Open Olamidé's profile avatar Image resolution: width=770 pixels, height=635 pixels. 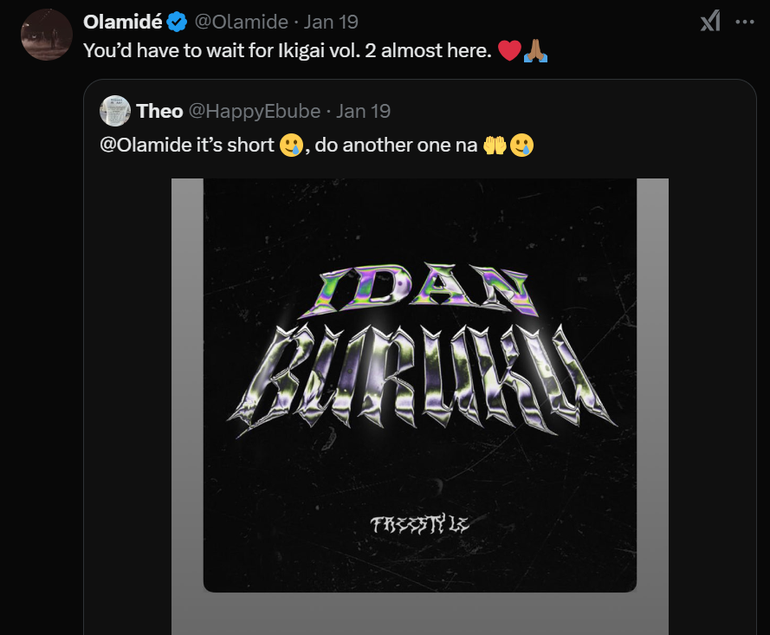(46, 35)
